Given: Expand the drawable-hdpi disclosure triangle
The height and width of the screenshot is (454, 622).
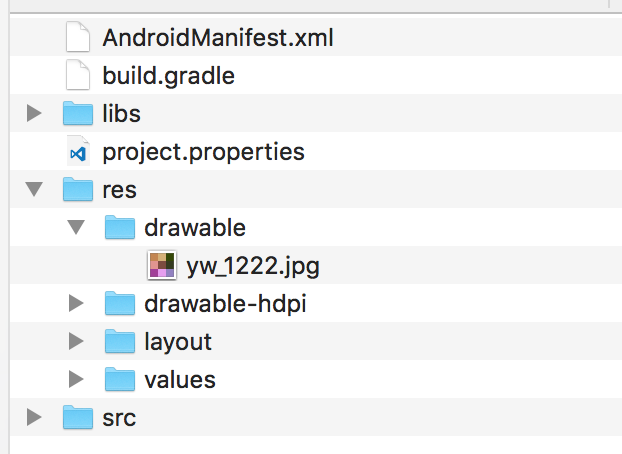Looking at the screenshot, I should (x=76, y=303).
